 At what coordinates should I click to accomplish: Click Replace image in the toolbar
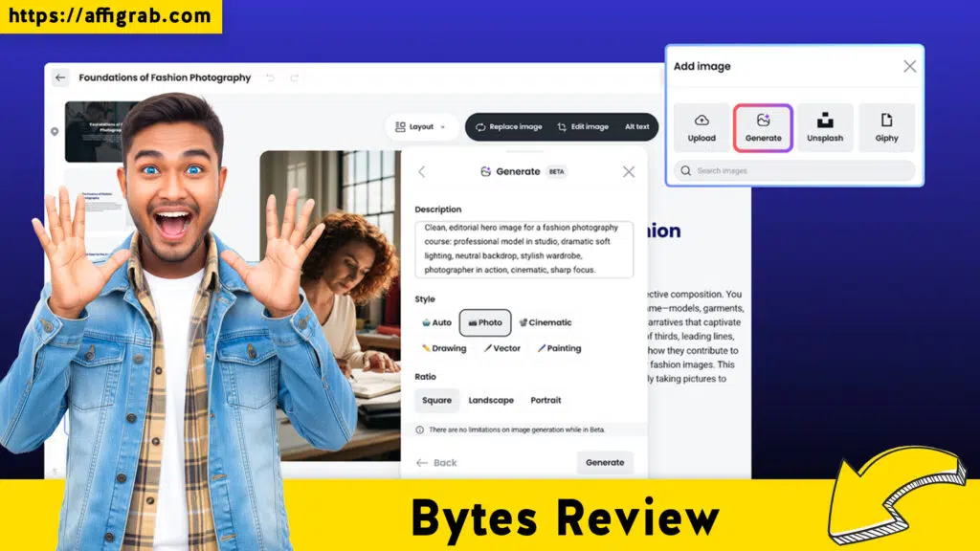tap(509, 127)
